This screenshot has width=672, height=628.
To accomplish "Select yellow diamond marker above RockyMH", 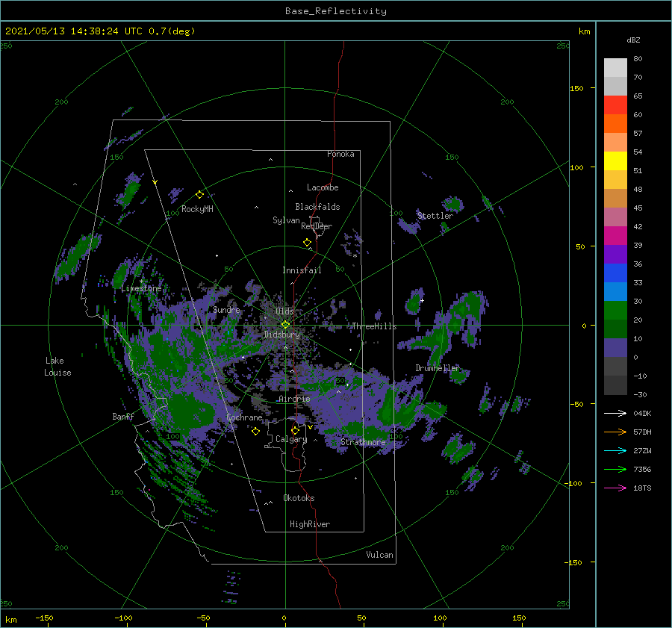I will [x=199, y=195].
